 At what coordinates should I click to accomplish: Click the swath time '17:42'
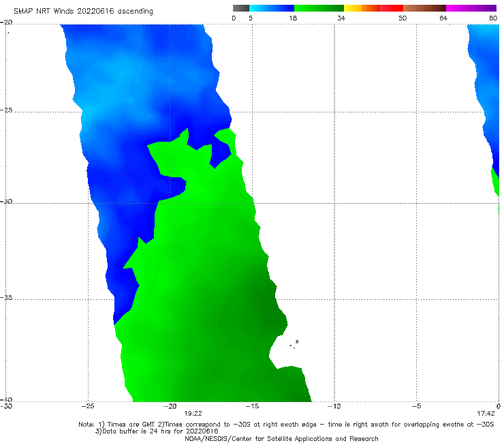pyautogui.click(x=486, y=414)
